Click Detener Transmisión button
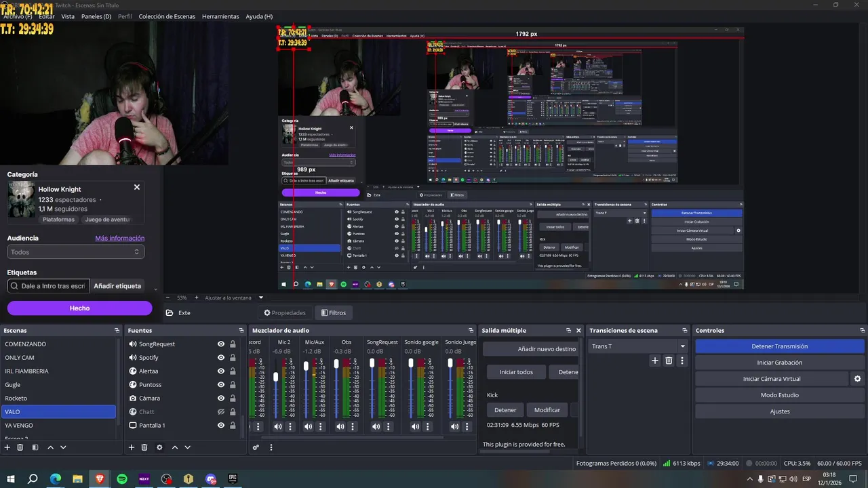Screen dimensions: 868x488 [780, 346]
